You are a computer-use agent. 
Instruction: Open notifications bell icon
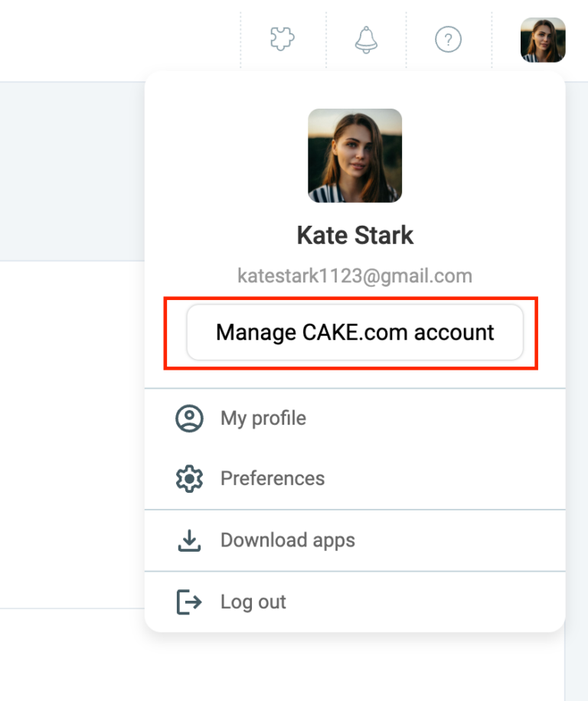(366, 40)
